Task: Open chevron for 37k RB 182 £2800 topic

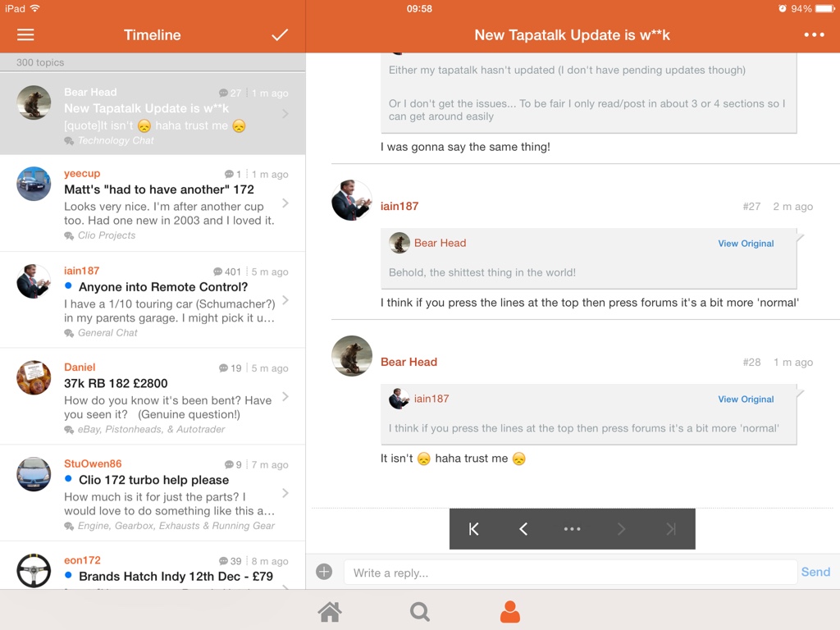Action: [285, 397]
